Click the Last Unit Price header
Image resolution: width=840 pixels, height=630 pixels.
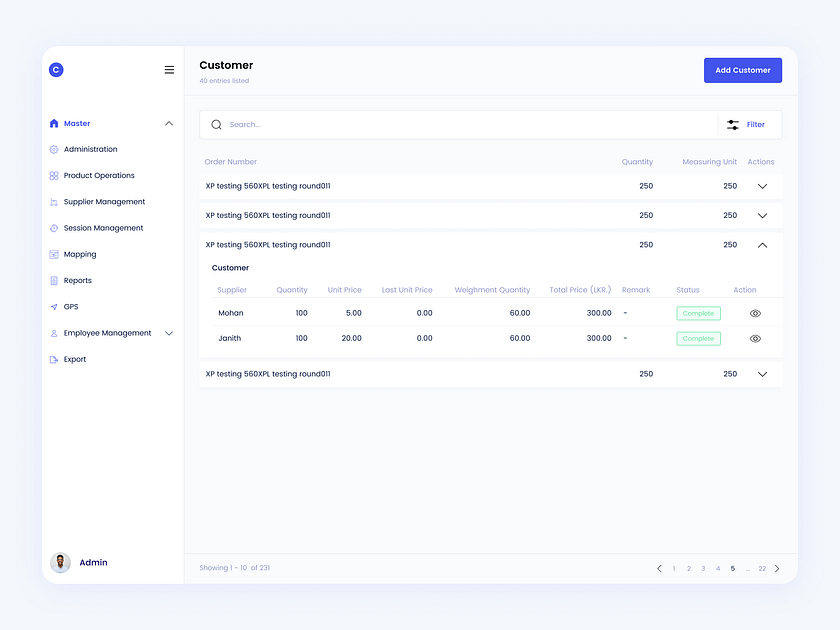pos(407,290)
